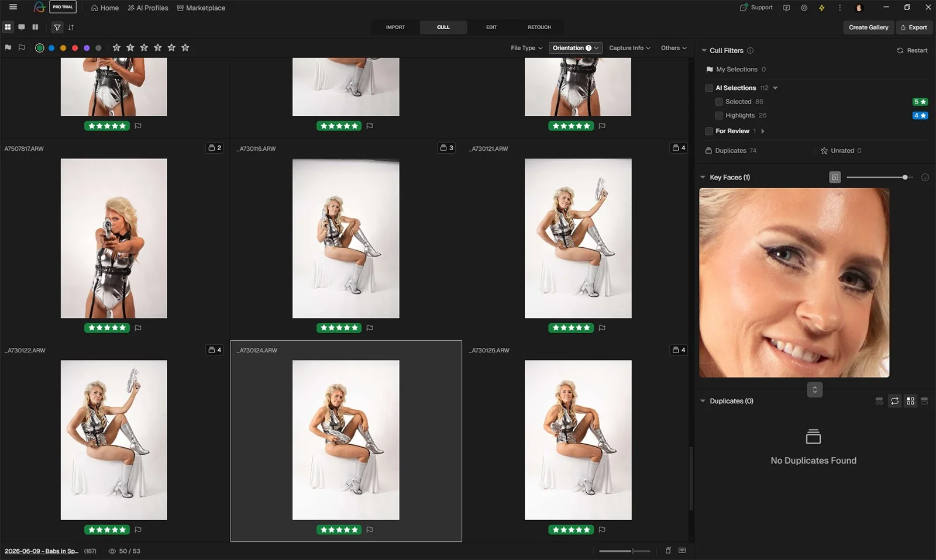Expand the For Review arrow
Viewport: 936px width, 560px height.
(763, 131)
